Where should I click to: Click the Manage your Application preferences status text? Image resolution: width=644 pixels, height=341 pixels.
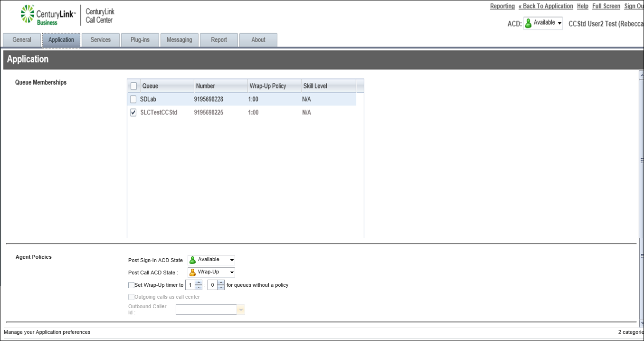click(47, 332)
